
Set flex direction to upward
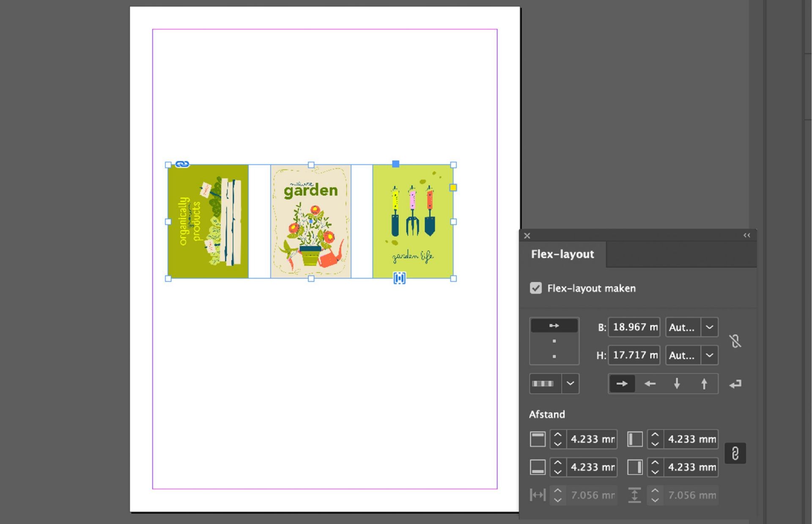(704, 384)
